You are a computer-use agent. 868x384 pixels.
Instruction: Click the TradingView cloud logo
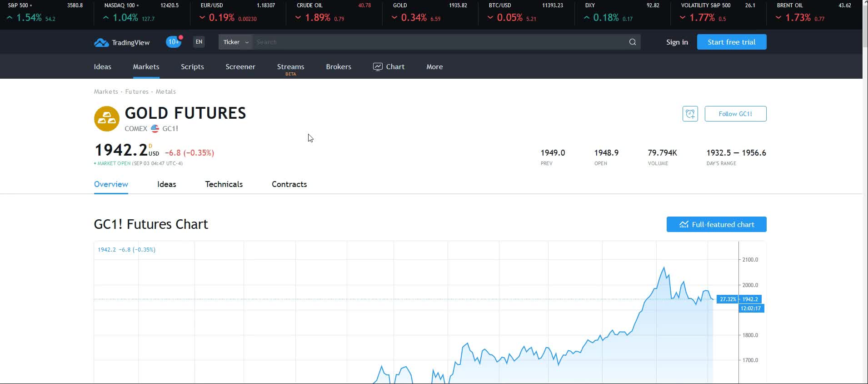101,42
